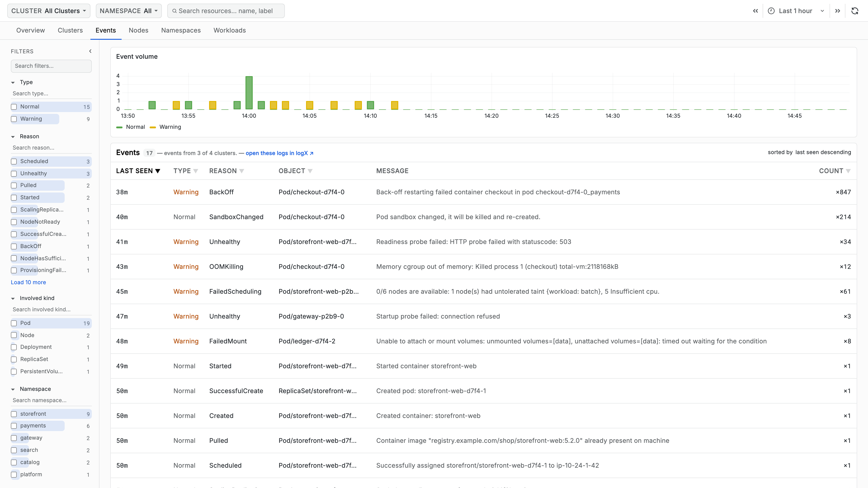Open these logs in logX link
868x488 pixels.
pos(279,153)
